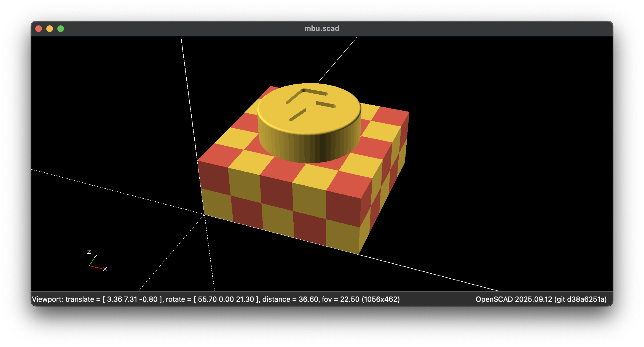Click the red top tile at left corner
644x347 pixels.
click(x=221, y=155)
